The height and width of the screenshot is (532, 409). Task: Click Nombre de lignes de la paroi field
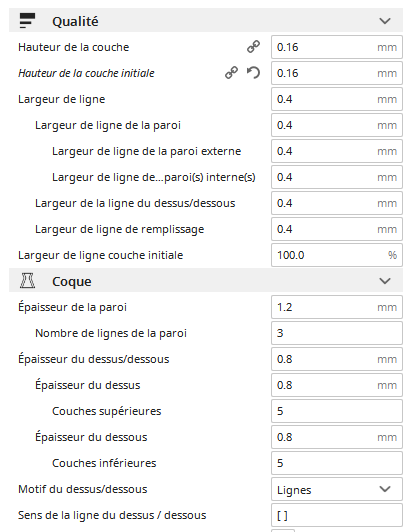pyautogui.click(x=337, y=333)
